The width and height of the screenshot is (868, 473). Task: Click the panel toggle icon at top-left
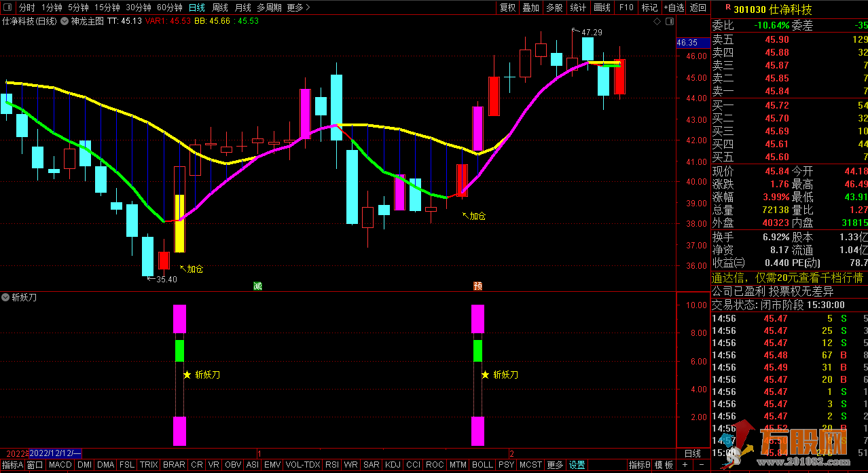7,7
